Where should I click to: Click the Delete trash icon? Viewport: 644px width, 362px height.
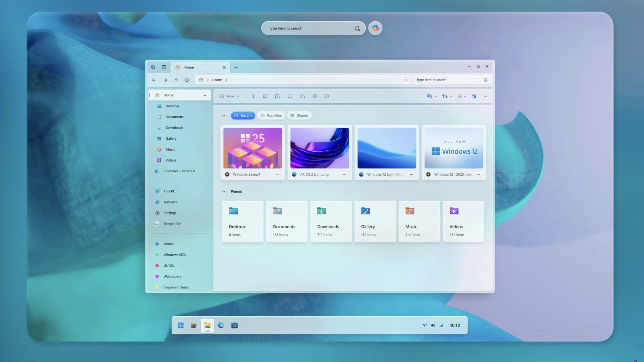315,96
